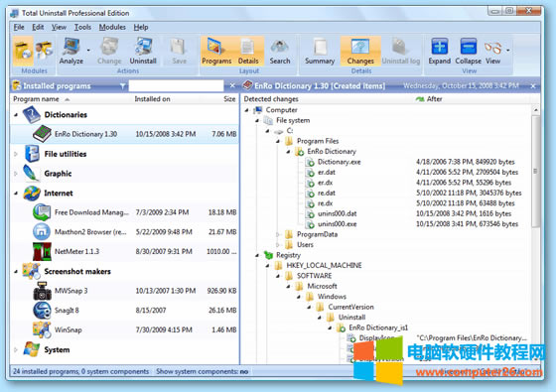Toggle the Changes details view

[x=360, y=51]
